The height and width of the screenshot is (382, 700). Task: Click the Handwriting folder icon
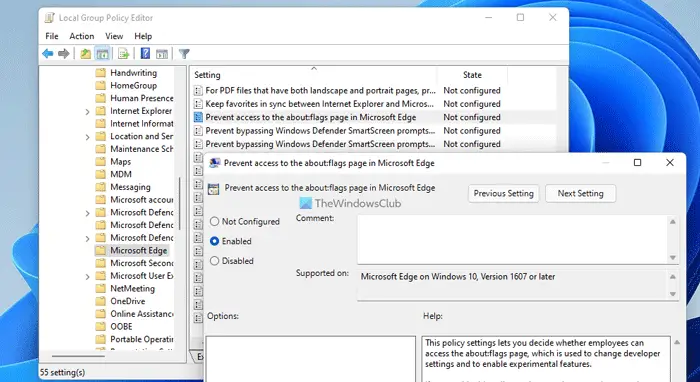101,73
